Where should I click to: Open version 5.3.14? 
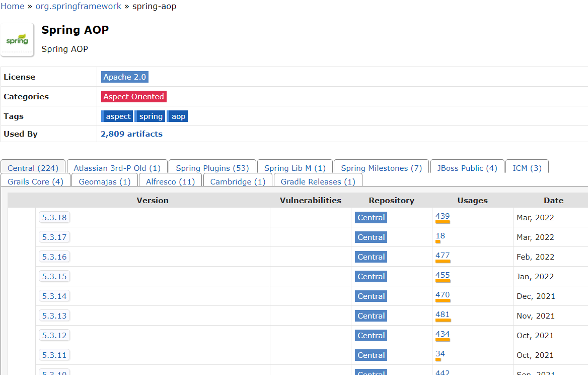[54, 296]
